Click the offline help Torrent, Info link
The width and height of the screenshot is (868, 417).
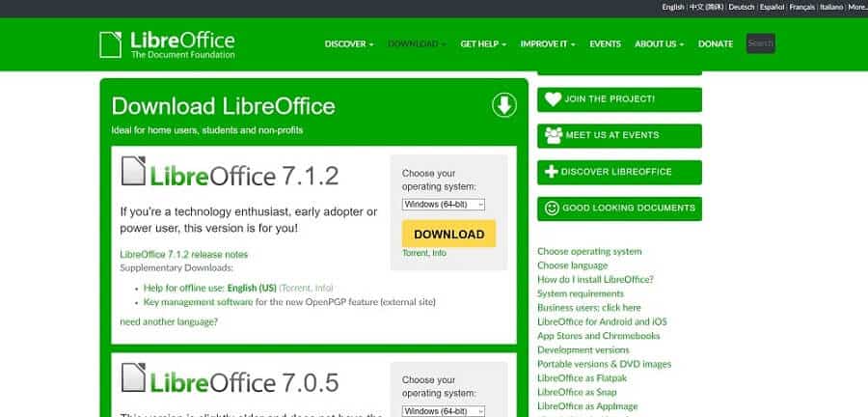(306, 288)
